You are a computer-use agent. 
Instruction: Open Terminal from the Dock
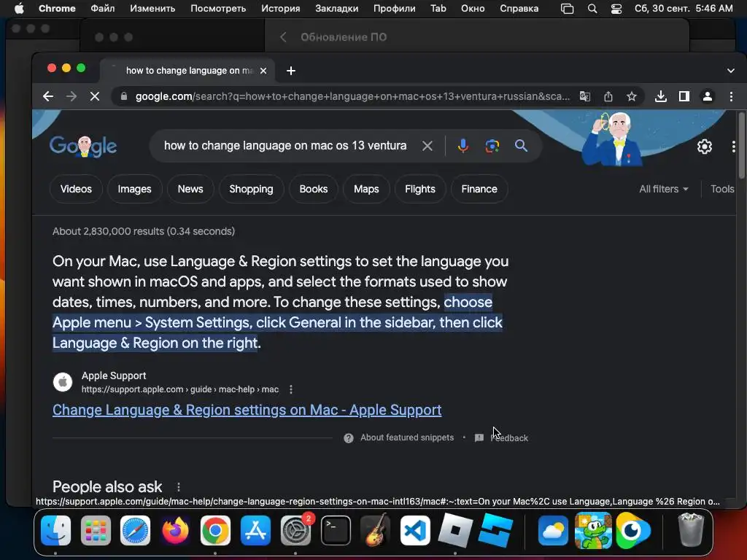point(336,530)
